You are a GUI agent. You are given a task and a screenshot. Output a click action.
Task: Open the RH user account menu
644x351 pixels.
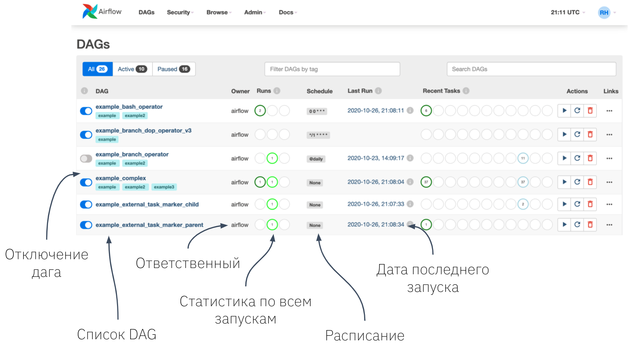tap(607, 12)
